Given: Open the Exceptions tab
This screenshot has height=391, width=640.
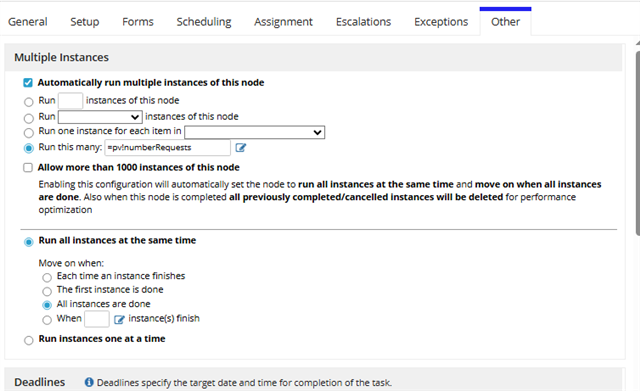Looking at the screenshot, I should [441, 22].
